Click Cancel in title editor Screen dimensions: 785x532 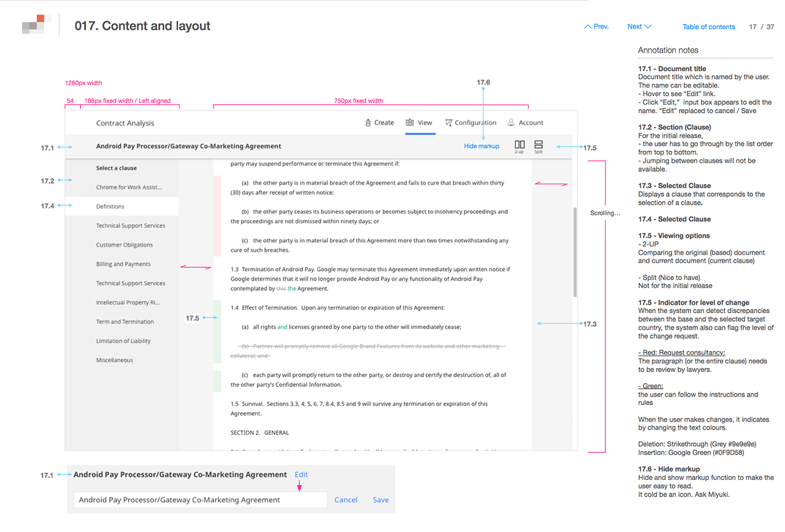point(346,500)
